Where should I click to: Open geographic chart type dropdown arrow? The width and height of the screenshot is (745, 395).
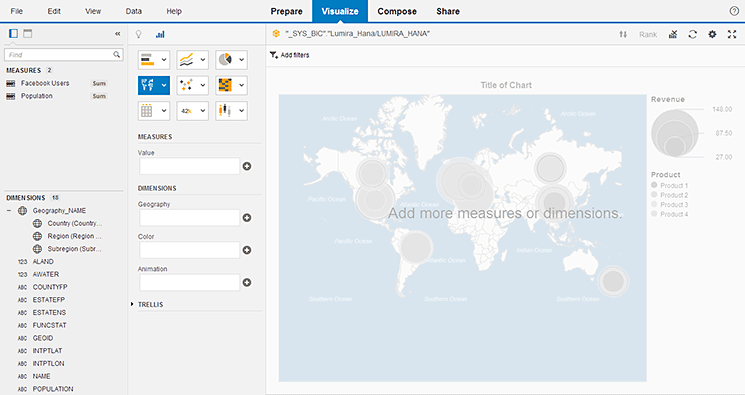pos(164,85)
